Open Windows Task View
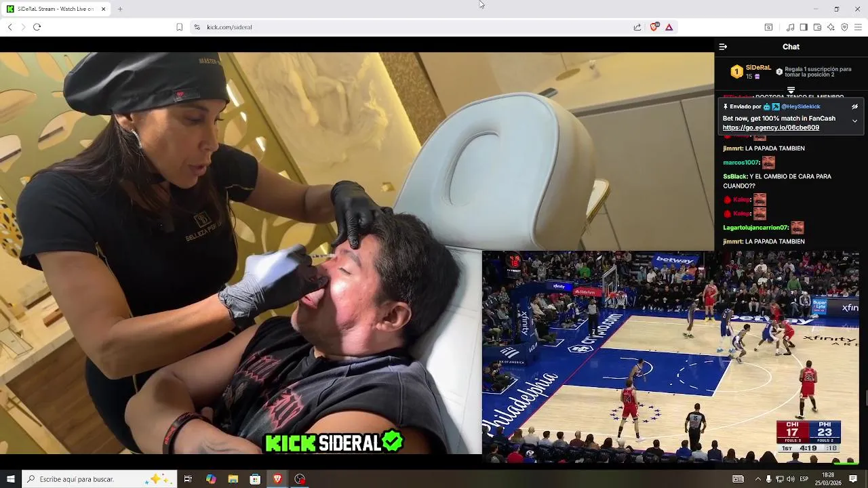 pos(188,479)
